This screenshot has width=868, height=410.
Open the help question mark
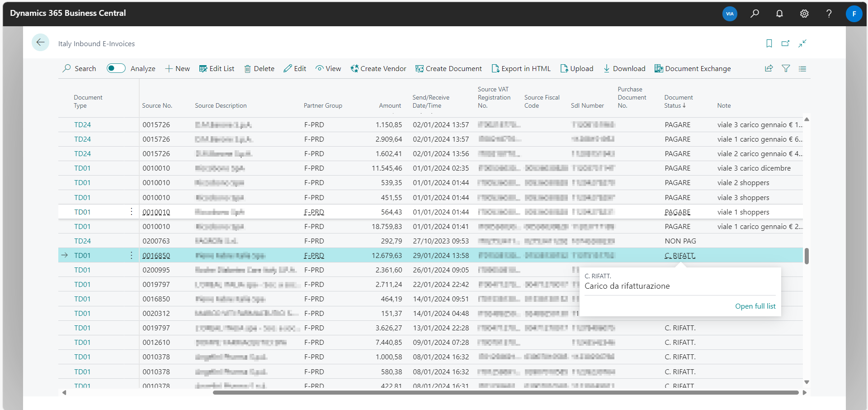click(829, 14)
